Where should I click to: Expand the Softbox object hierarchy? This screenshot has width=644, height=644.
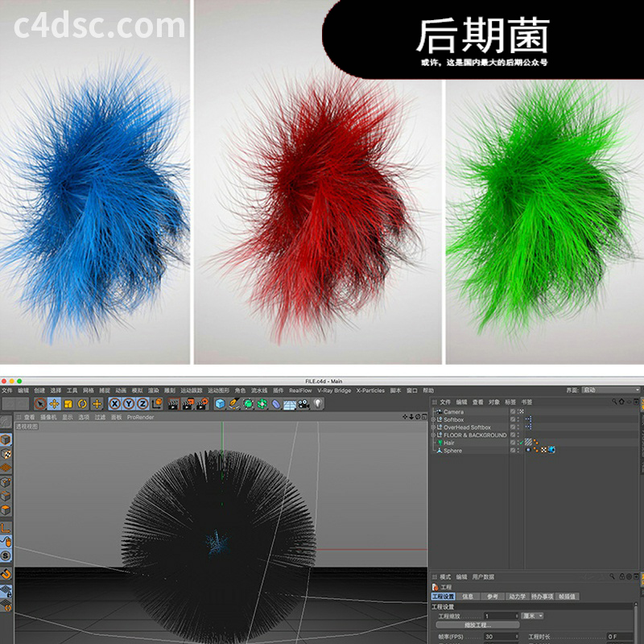(433, 419)
